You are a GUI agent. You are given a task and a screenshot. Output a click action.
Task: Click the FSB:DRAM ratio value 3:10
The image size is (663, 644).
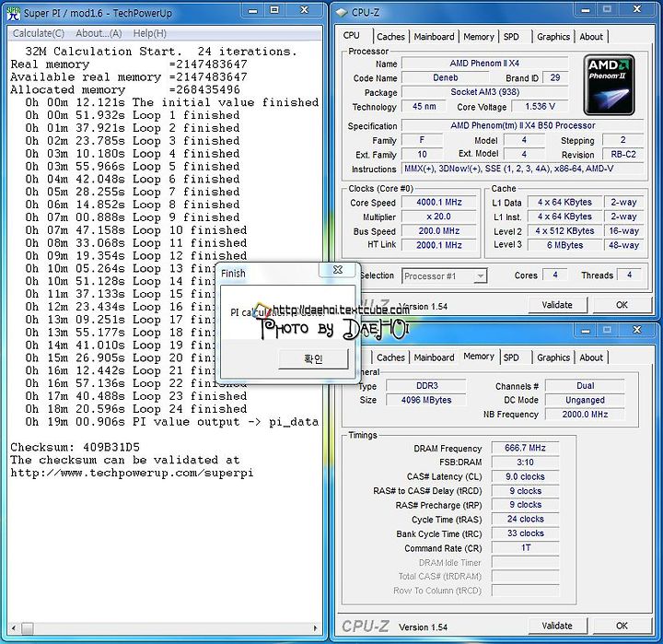[x=525, y=463]
